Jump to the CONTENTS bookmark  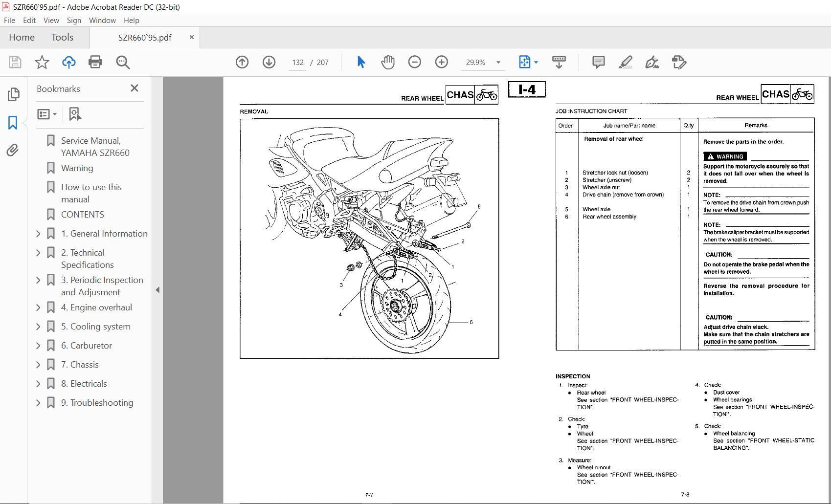[x=83, y=215]
